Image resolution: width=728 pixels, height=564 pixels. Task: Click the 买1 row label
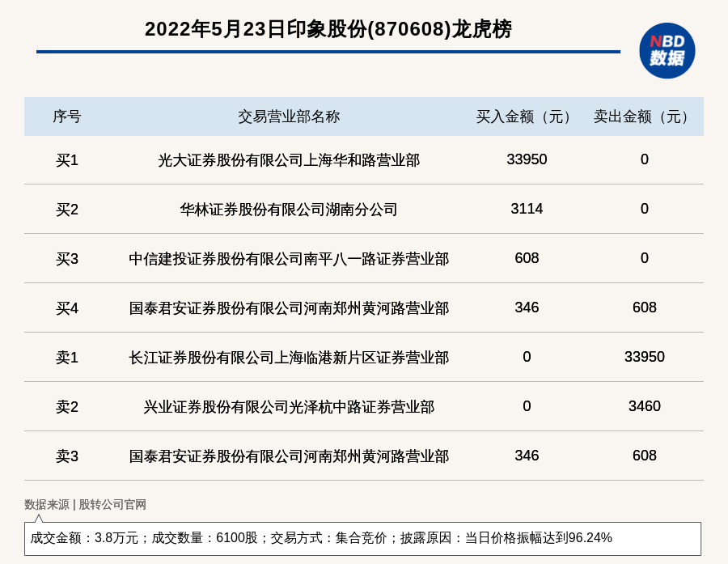click(x=67, y=160)
